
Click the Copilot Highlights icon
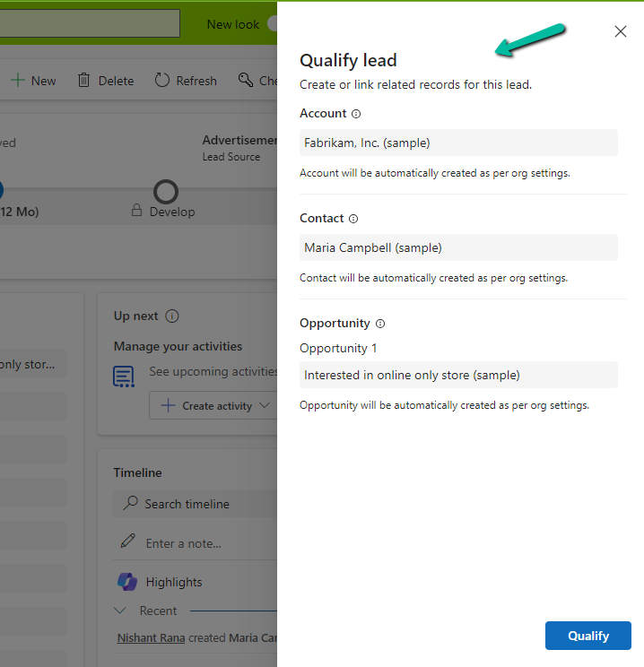(x=127, y=582)
